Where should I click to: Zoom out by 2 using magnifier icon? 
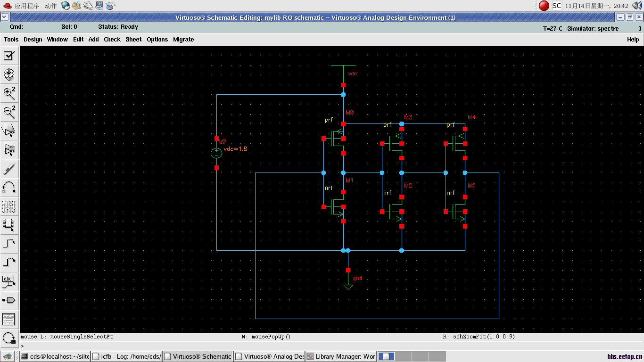[x=9, y=112]
